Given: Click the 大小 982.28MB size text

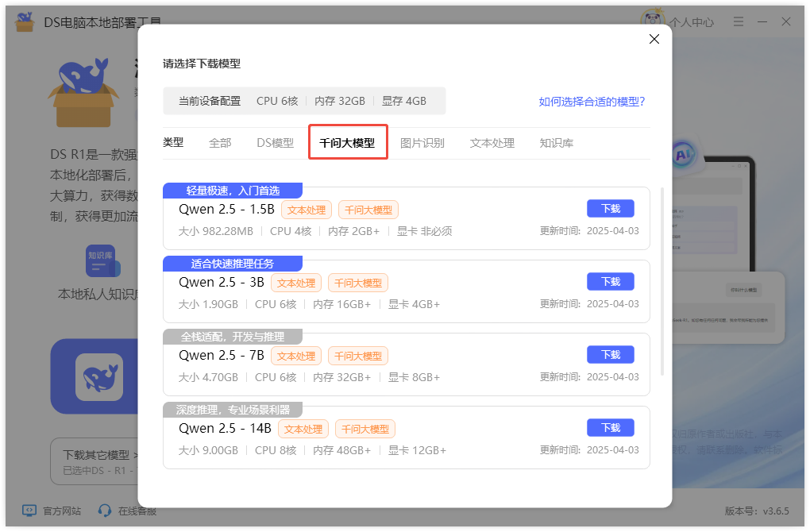Looking at the screenshot, I should pyautogui.click(x=216, y=231).
